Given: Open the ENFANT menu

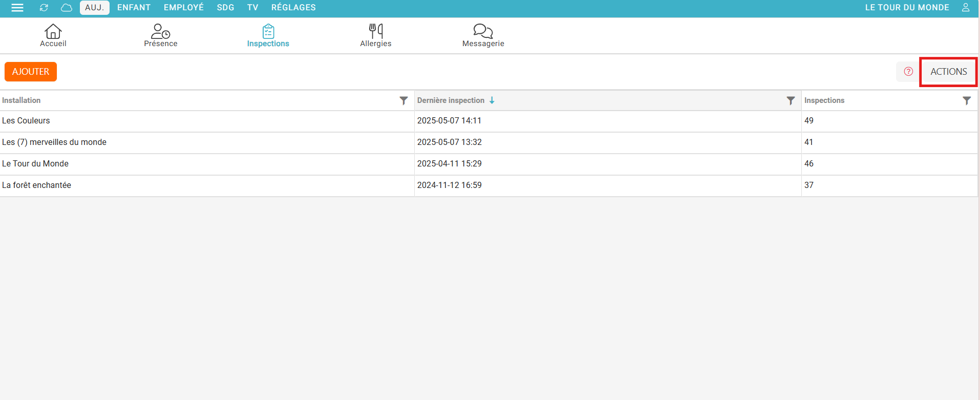Looking at the screenshot, I should pos(134,8).
